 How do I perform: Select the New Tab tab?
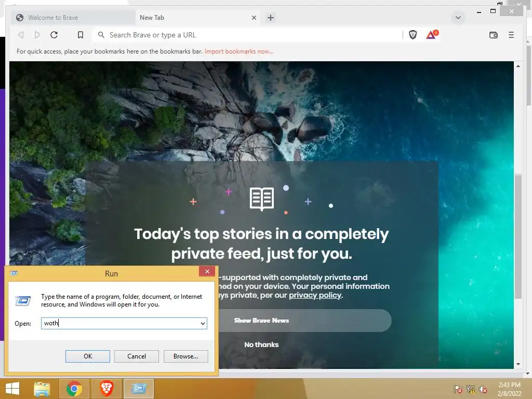coord(198,18)
